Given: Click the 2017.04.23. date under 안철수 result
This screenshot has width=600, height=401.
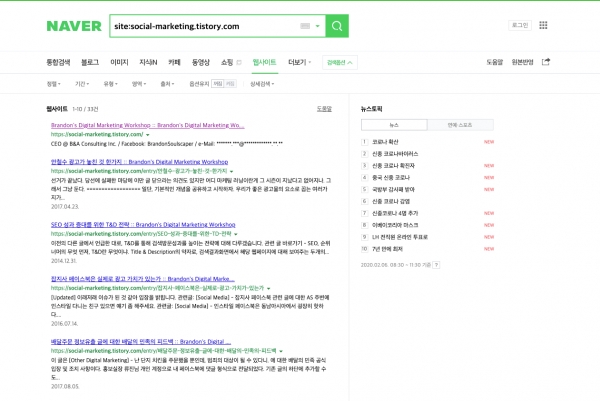Looking at the screenshot, I should [x=65, y=207].
